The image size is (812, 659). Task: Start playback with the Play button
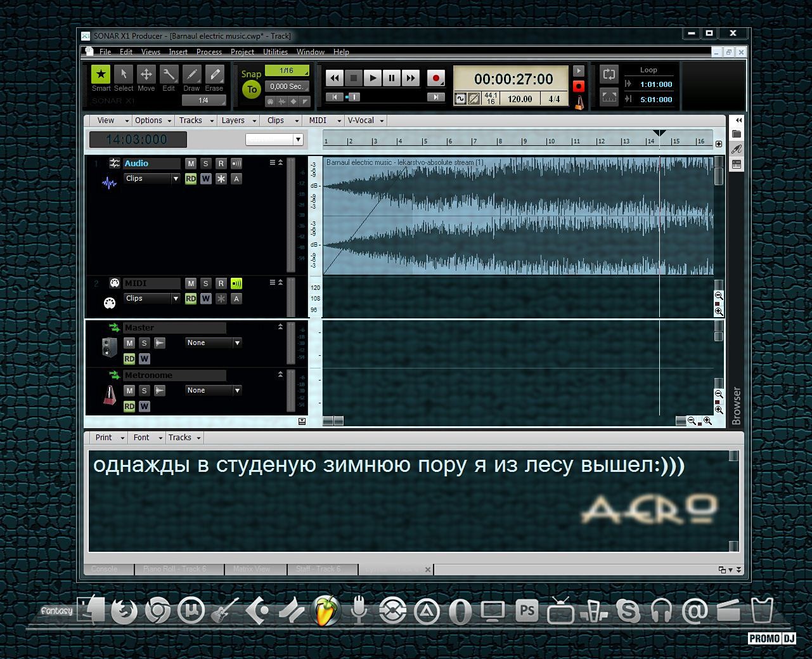(373, 78)
